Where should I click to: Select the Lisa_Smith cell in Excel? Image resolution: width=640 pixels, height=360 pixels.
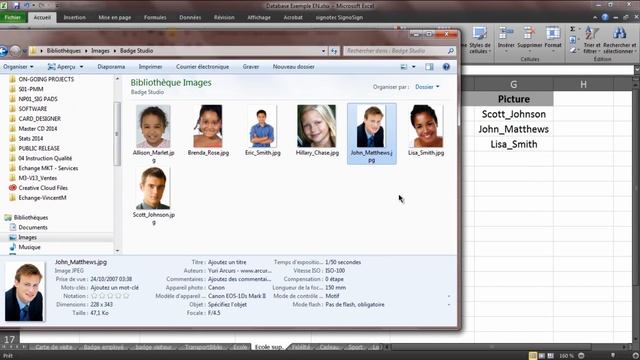(x=513, y=144)
